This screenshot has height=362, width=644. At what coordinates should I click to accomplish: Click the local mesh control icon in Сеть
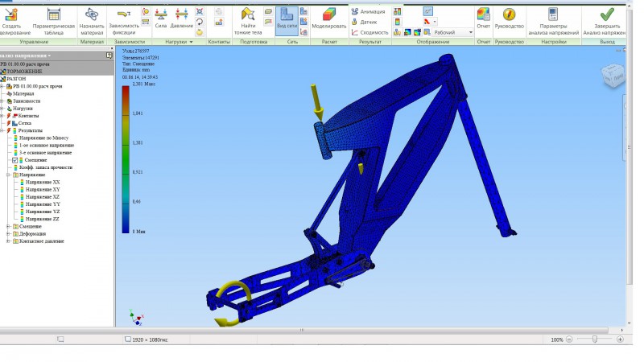pos(304,22)
